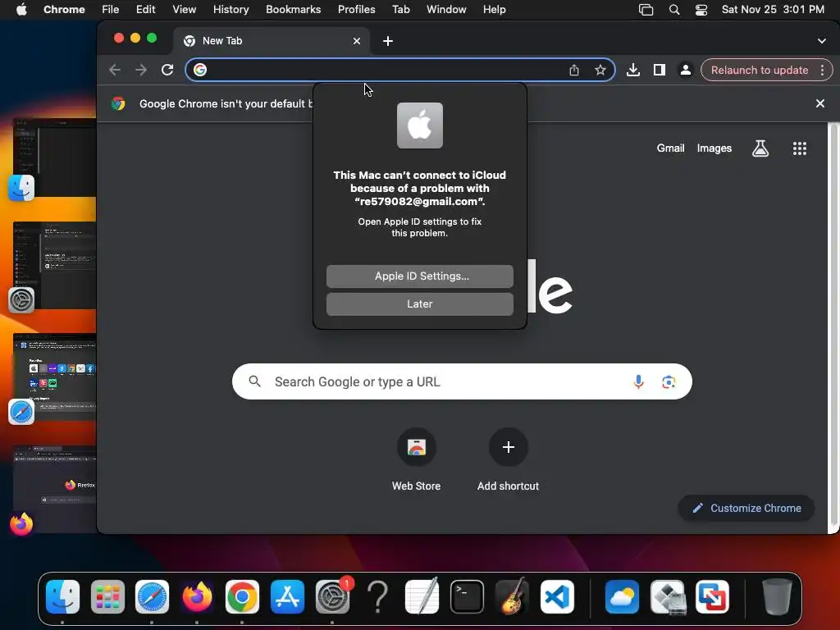This screenshot has height=630, width=840.
Task: Open TextEdit from the Dock
Action: [x=422, y=597]
